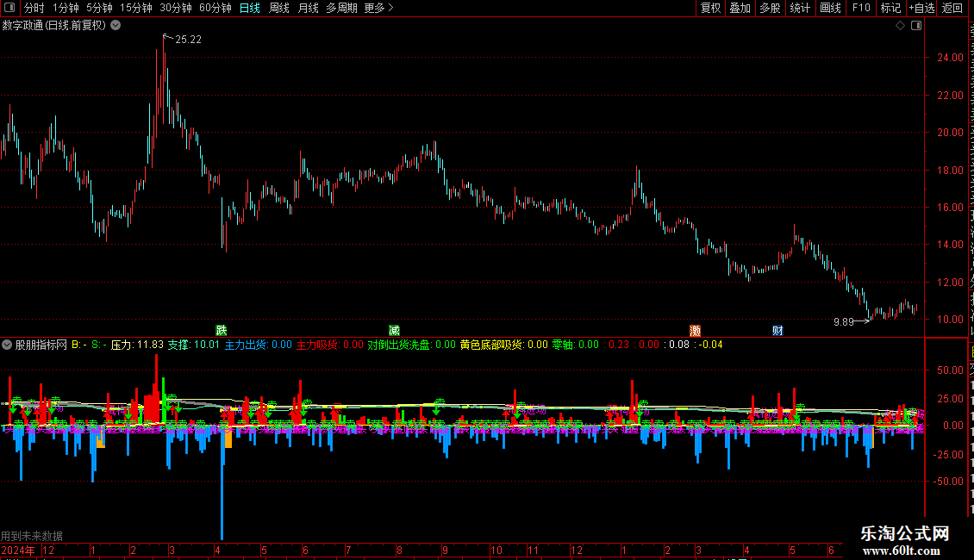Screen dimensions: 974x560
Task: Toggle the right side panel icon
Action: (916, 26)
